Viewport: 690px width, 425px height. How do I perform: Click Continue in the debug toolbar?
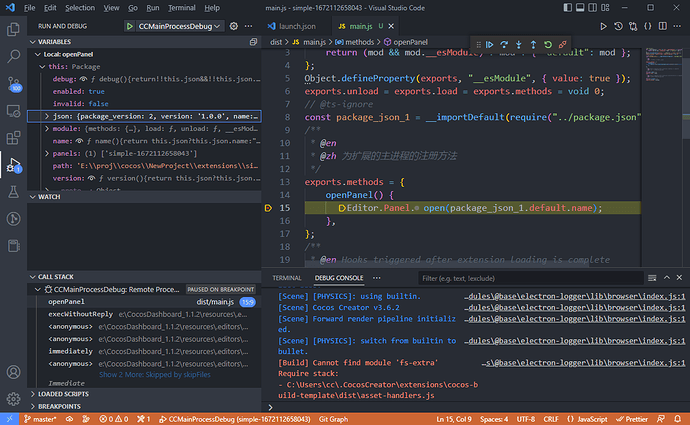(490, 45)
